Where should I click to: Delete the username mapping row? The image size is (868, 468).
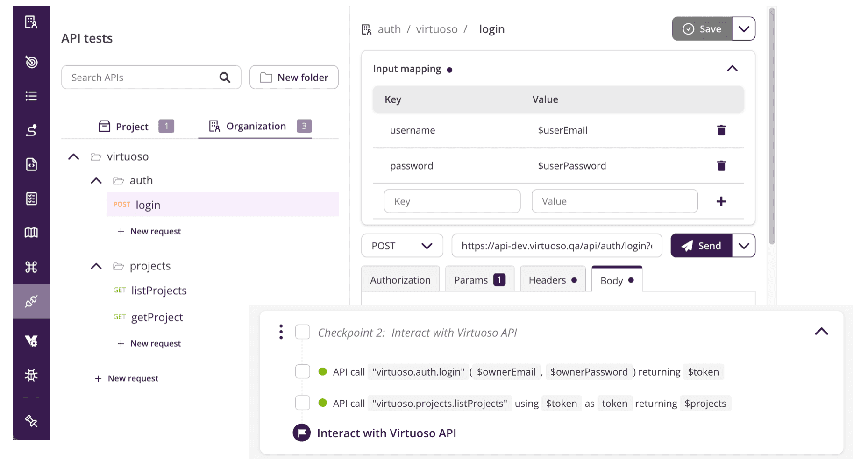pos(721,130)
